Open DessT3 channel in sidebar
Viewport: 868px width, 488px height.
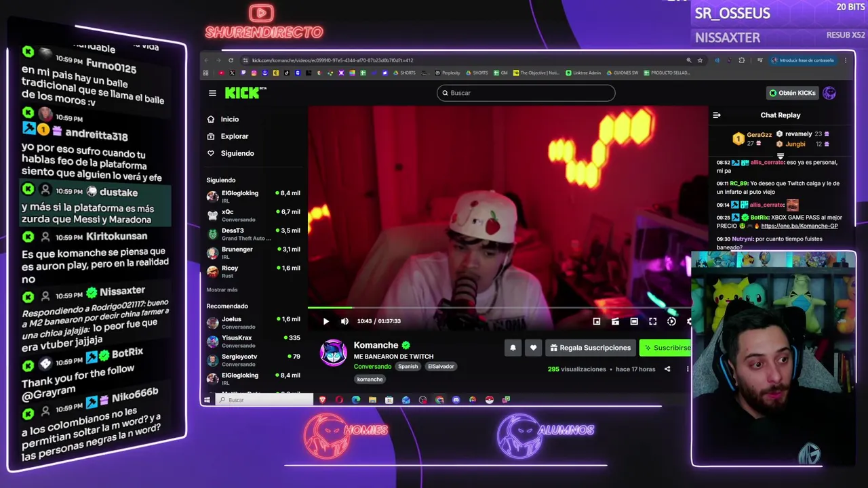pos(253,234)
